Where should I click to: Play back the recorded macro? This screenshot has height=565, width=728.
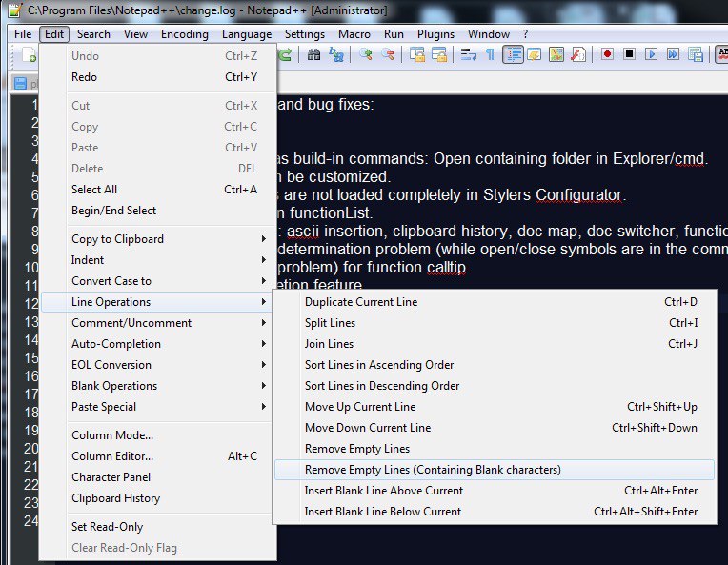coord(651,54)
